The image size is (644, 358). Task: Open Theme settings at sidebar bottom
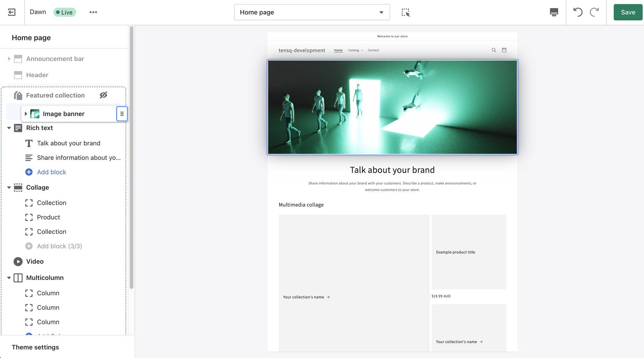[x=35, y=347]
